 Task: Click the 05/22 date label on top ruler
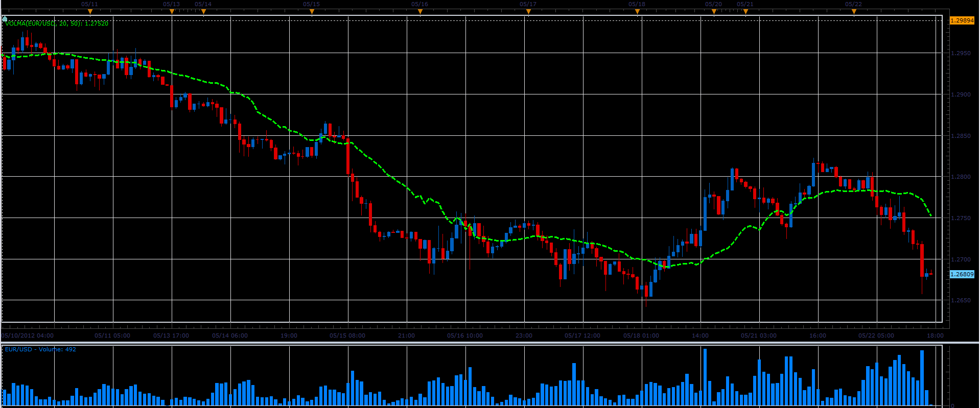click(854, 4)
